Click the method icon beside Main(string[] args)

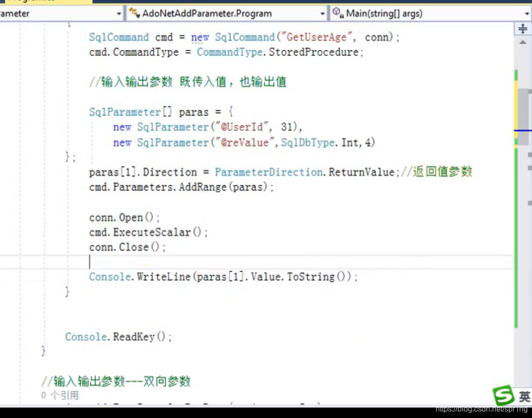pos(338,13)
